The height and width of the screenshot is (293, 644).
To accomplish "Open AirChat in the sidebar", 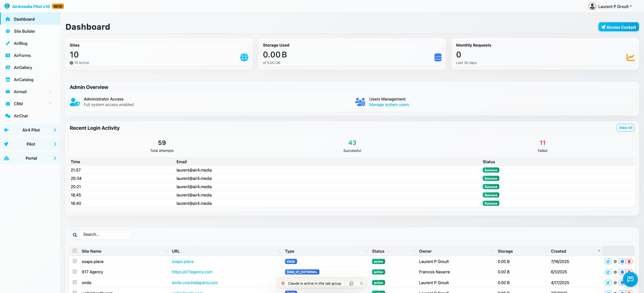I will 21,116.
